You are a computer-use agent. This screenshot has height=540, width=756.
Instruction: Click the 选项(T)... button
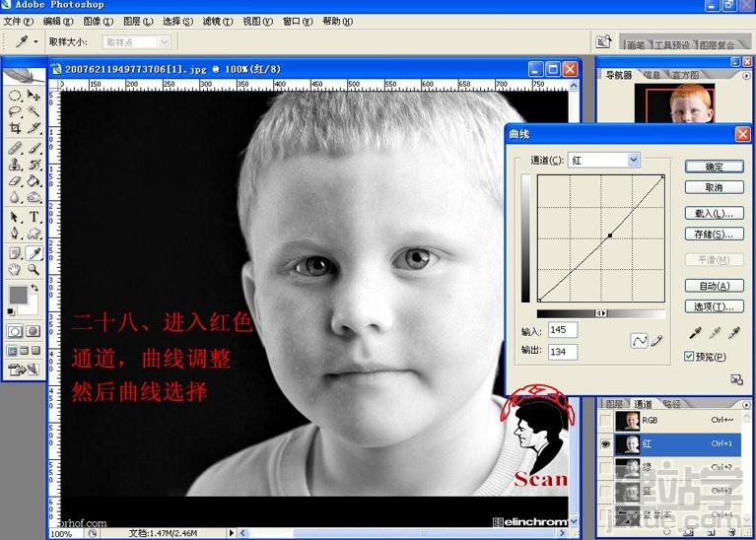point(714,306)
